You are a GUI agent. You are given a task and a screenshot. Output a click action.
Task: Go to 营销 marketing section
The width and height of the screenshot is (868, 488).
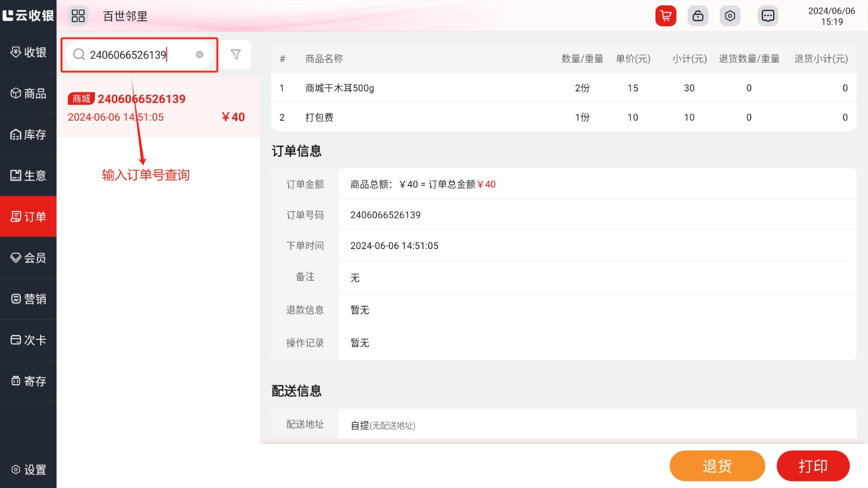[x=28, y=299]
